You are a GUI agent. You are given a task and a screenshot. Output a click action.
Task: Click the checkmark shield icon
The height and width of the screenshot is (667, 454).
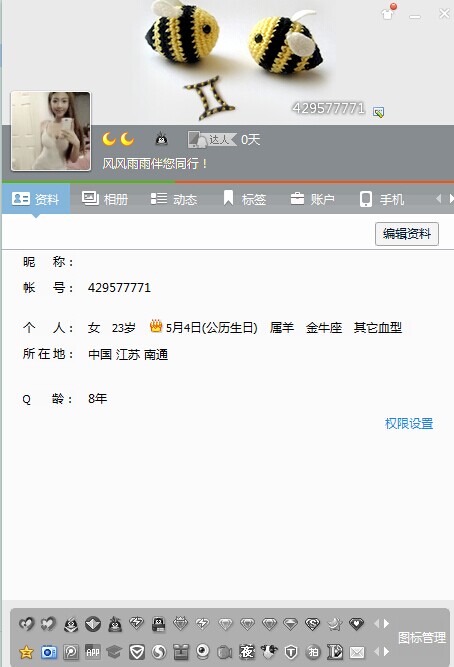[137, 652]
